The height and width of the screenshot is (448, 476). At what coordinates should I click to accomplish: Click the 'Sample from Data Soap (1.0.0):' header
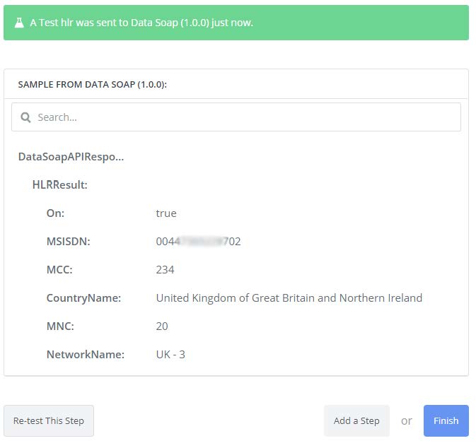click(x=92, y=84)
